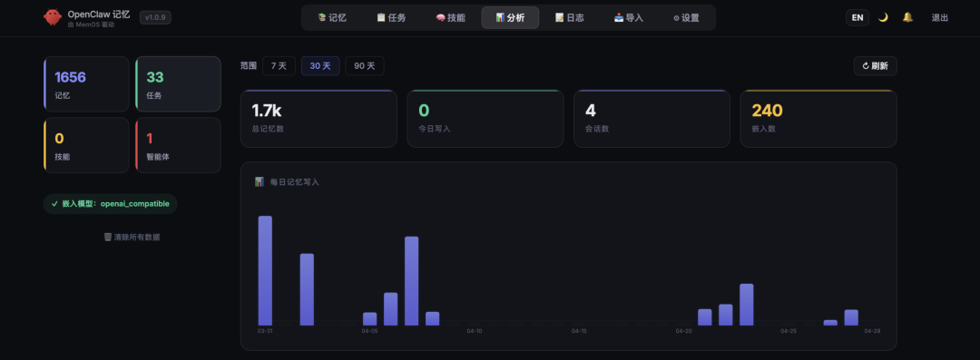980x360 pixels.
Task: Click the OpenClaw 记忆 title text
Action: tap(99, 14)
